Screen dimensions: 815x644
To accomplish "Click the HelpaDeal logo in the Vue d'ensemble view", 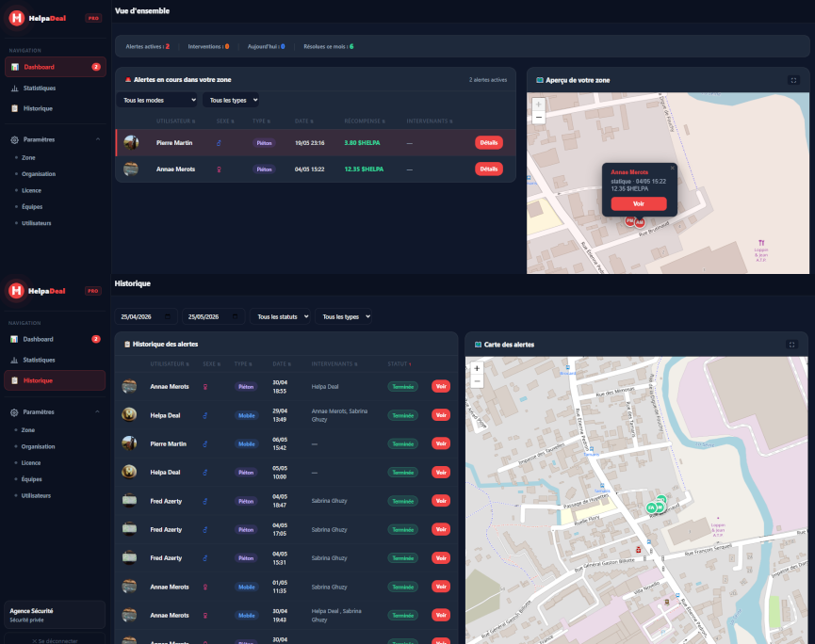I will coord(38,18).
